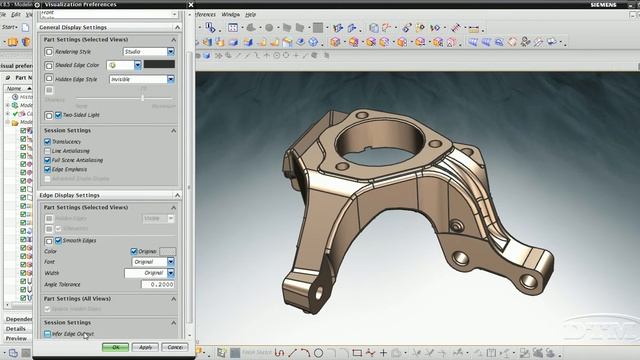Select the Line sketch tool
Image resolution: width=640 pixels, height=360 pixels.
[292, 353]
